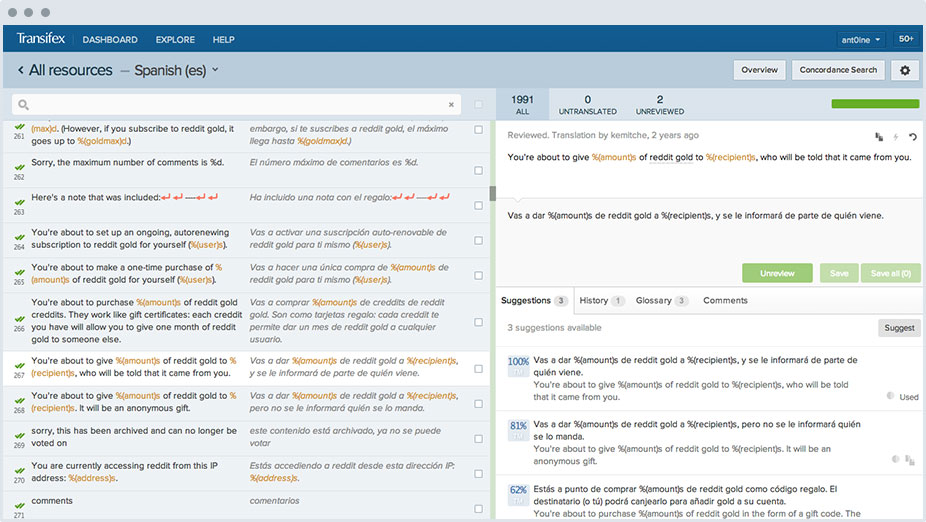Click the 62% match badge

518,495
